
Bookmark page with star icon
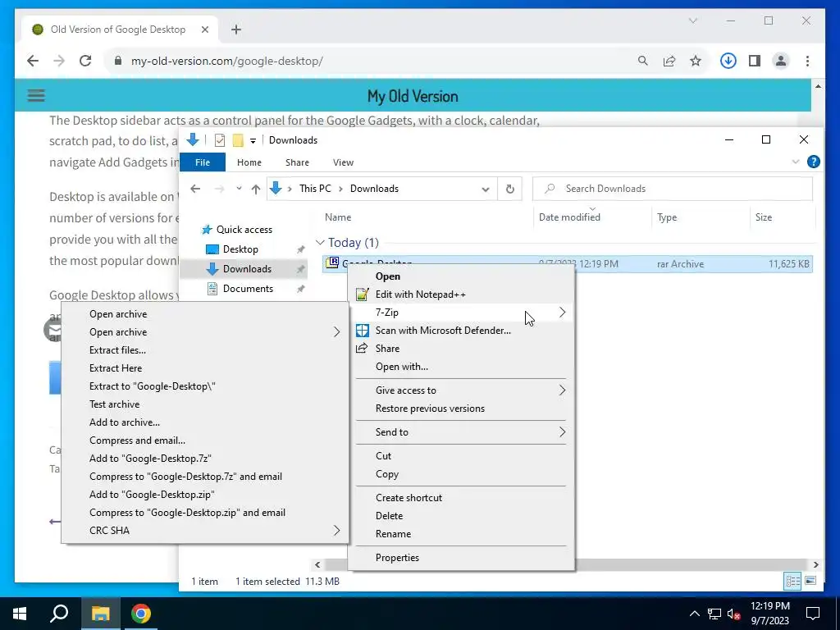(696, 61)
